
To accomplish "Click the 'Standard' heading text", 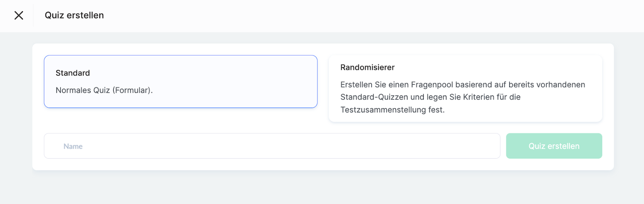I will (72, 73).
